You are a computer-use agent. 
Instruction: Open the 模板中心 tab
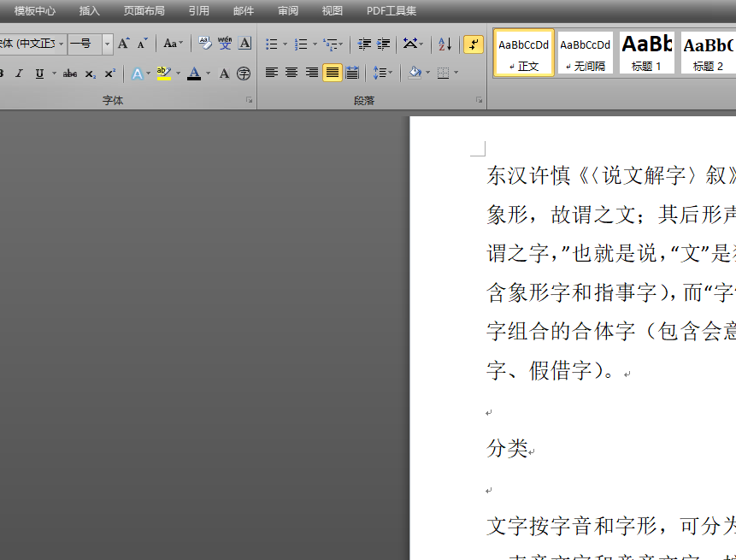pyautogui.click(x=35, y=11)
